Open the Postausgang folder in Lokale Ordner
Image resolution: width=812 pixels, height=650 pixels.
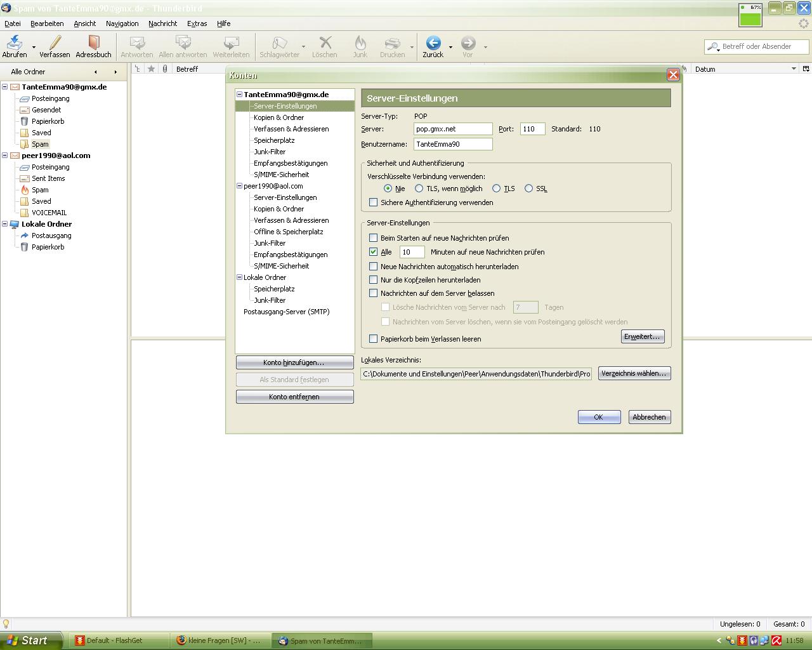(x=51, y=235)
